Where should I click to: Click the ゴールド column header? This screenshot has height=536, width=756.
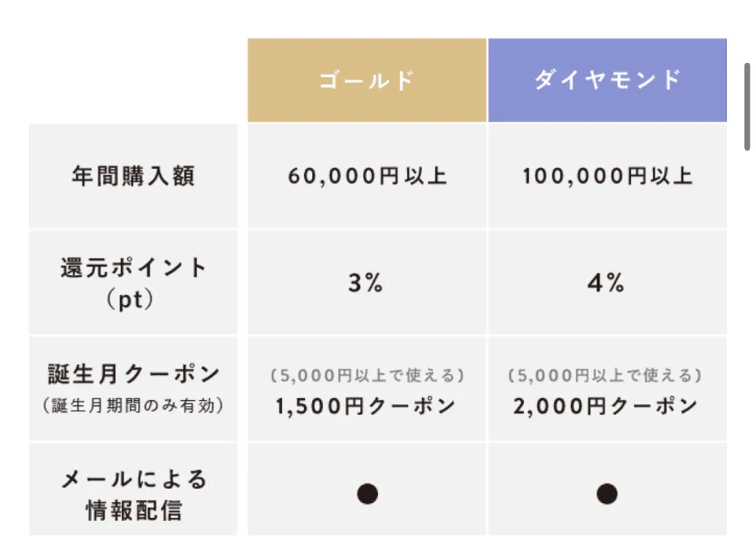pyautogui.click(x=366, y=80)
